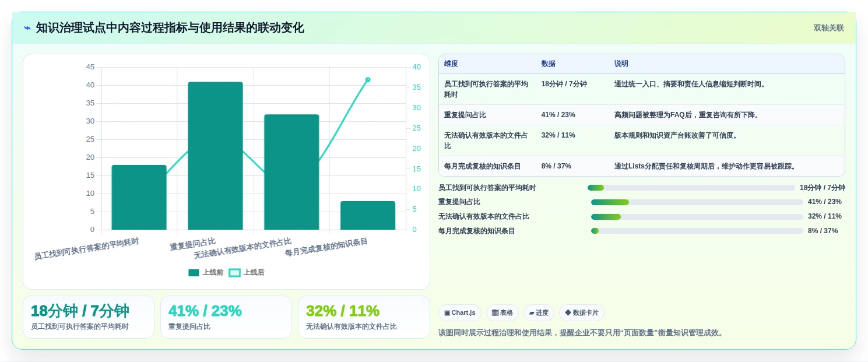Click the 进度 tag chip

tap(539, 312)
